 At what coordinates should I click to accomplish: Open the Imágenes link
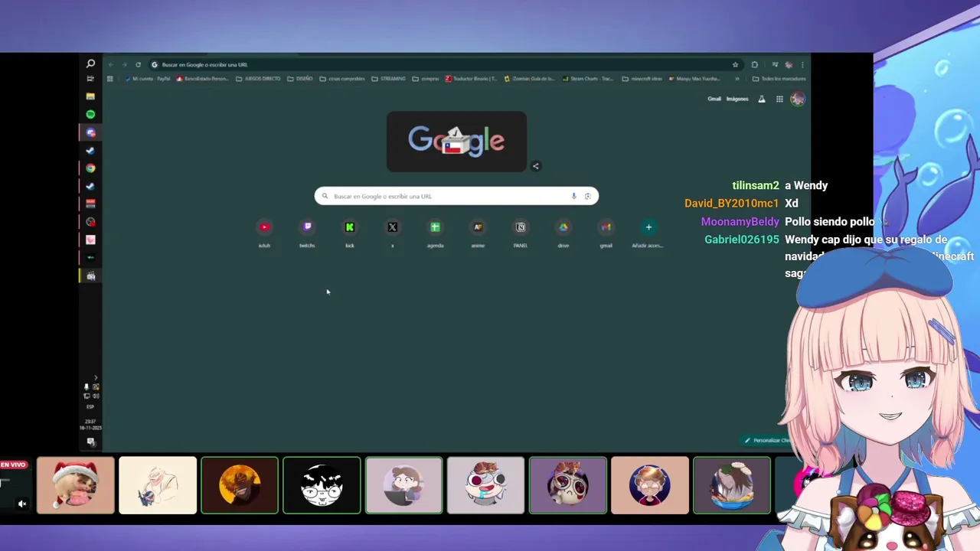click(x=737, y=99)
